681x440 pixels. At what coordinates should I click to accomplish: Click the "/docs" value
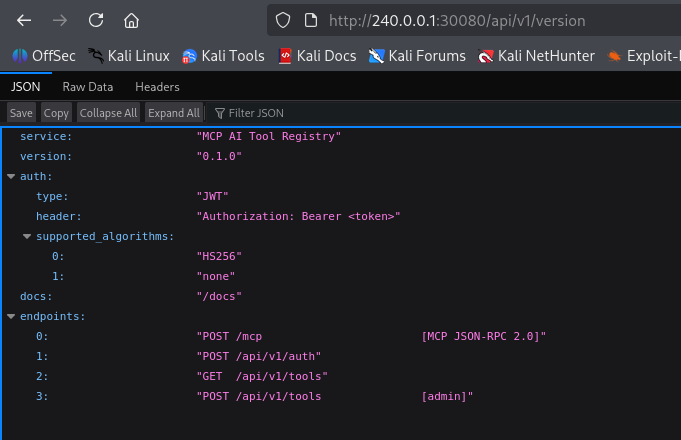coord(219,296)
